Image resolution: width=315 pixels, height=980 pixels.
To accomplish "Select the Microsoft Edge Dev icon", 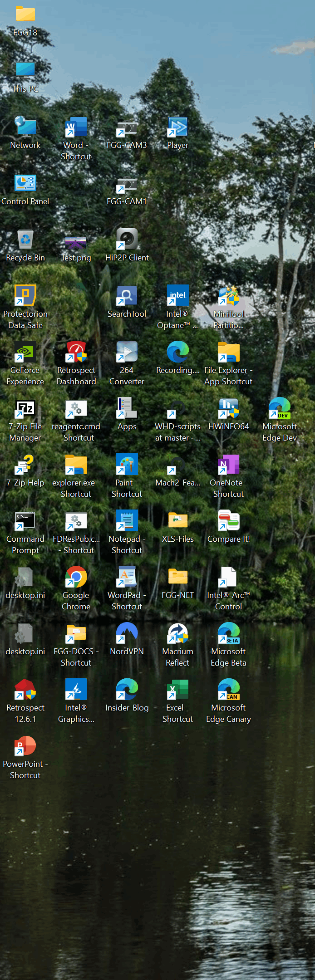I will (x=280, y=408).
